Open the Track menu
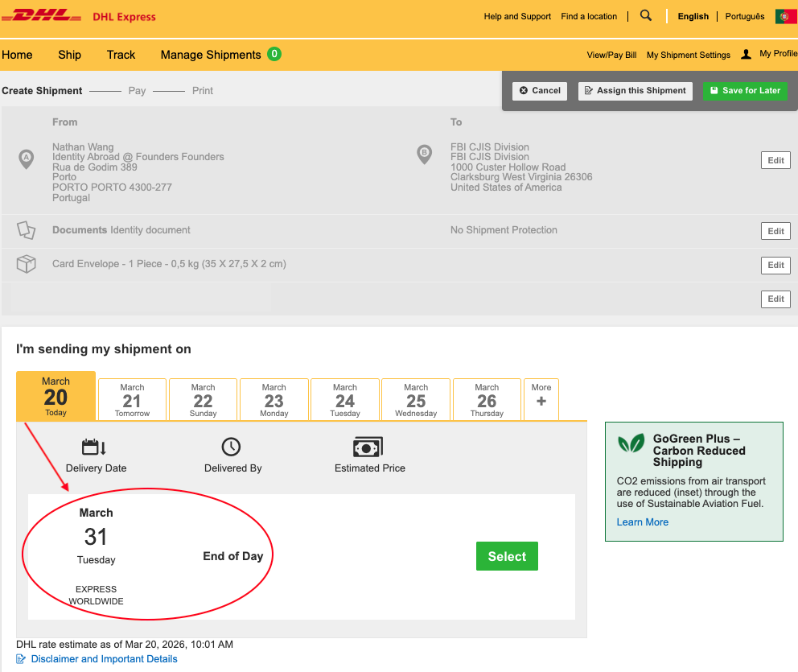This screenshot has width=798, height=672. click(121, 55)
